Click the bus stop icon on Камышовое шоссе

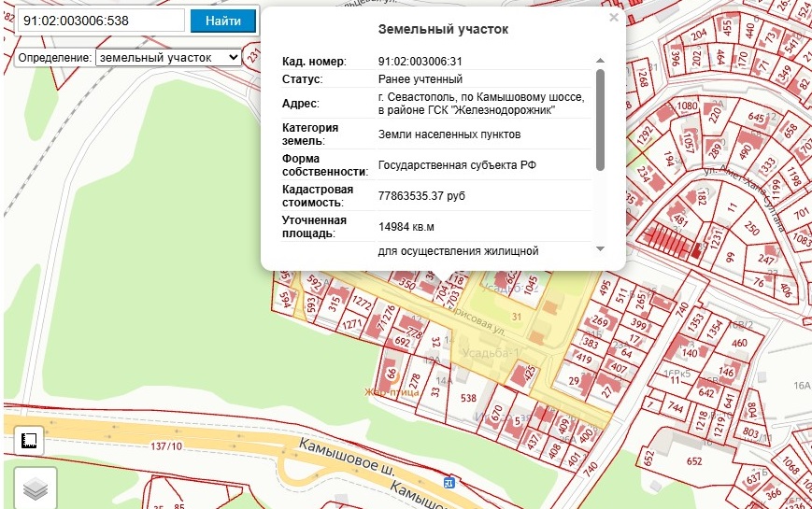449,483
